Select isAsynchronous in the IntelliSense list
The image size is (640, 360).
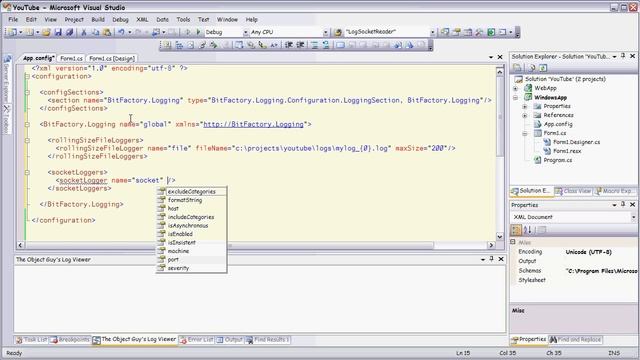tap(188, 226)
